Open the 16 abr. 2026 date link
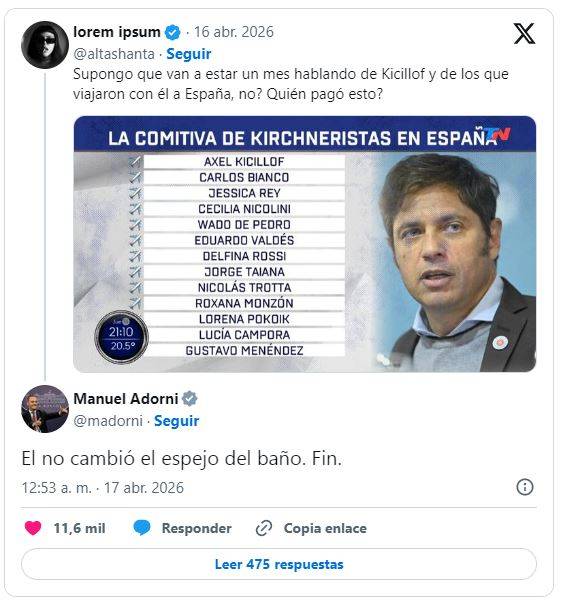The width and height of the screenshot is (563, 606). tap(234, 32)
